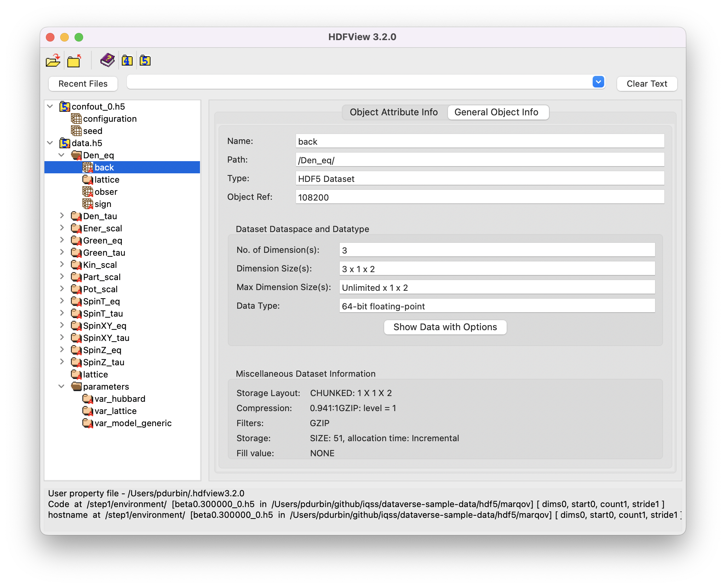Expand the Green_eq group
The height and width of the screenshot is (588, 726).
[63, 240]
